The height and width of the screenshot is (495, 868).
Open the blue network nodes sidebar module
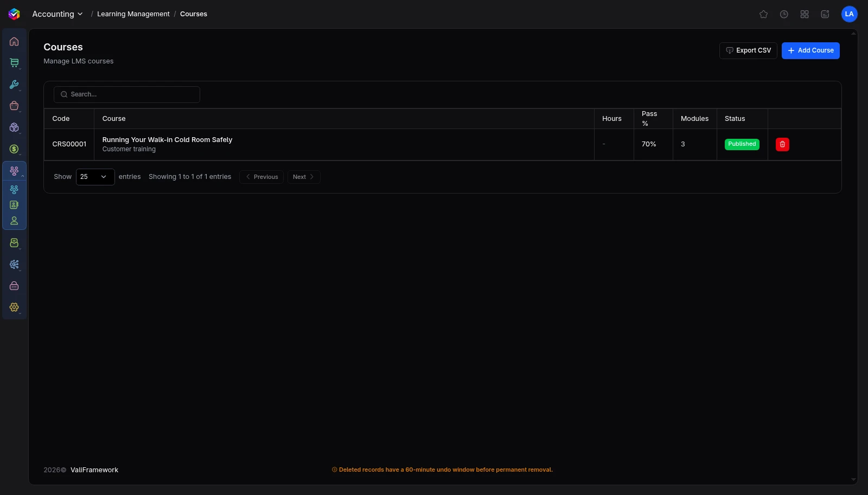(14, 265)
